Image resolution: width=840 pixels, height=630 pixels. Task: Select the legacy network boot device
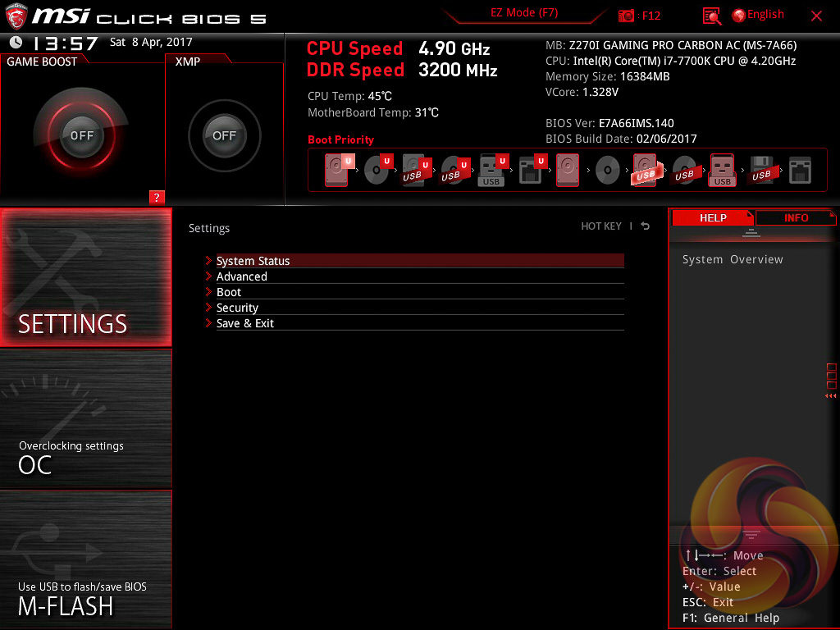tap(800, 171)
